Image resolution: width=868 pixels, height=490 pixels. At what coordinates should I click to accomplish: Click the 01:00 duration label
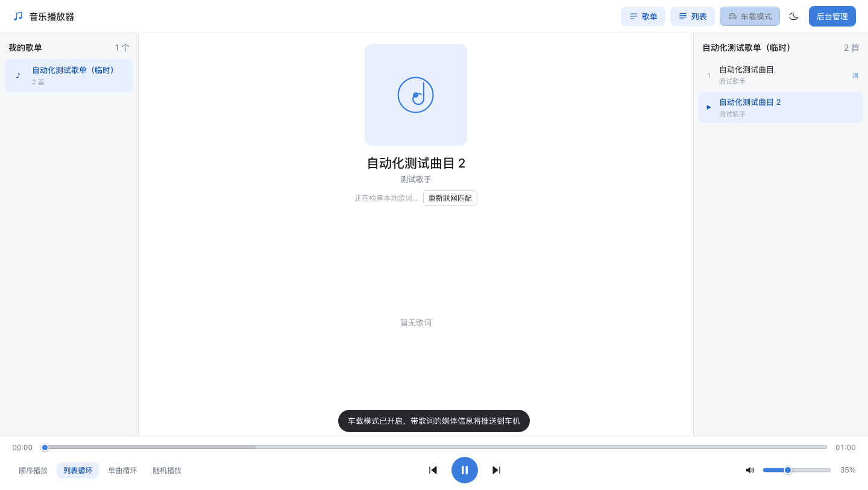tap(845, 448)
